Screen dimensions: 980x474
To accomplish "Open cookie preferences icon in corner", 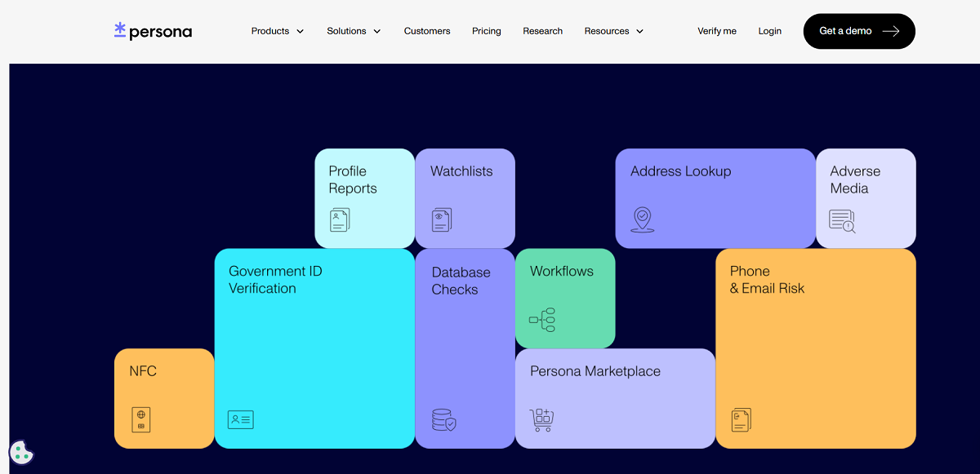I will 21,452.
